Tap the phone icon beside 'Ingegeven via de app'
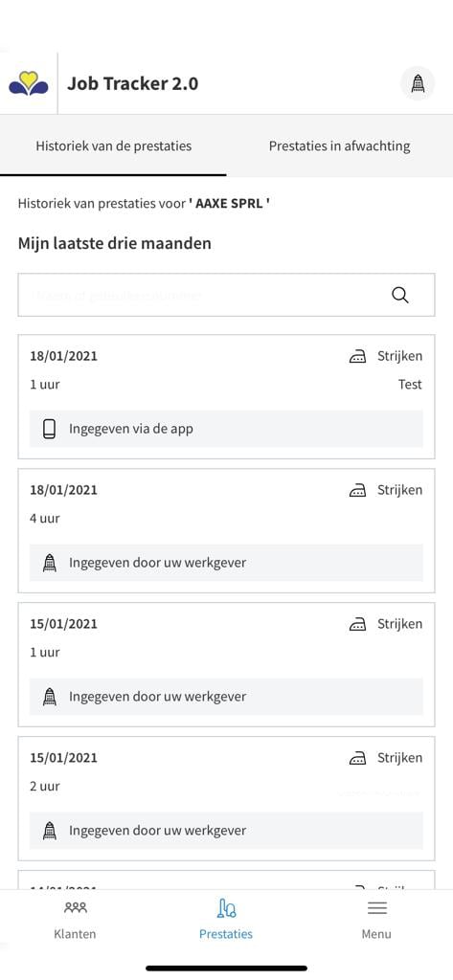Image resolution: width=453 pixels, height=980 pixels. [x=49, y=429]
